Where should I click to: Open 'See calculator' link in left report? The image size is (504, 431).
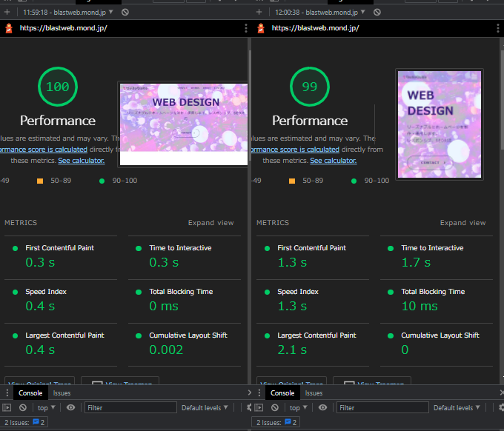pos(82,160)
